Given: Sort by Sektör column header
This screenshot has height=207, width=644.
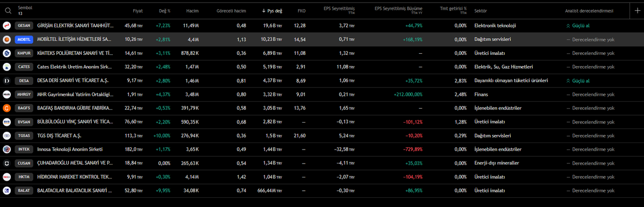Looking at the screenshot, I should click(x=481, y=11).
